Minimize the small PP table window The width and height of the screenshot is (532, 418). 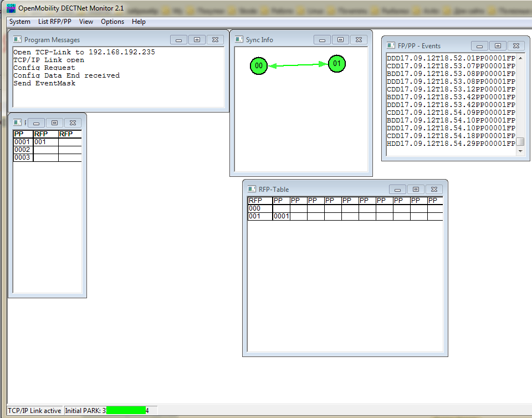pyautogui.click(x=37, y=123)
